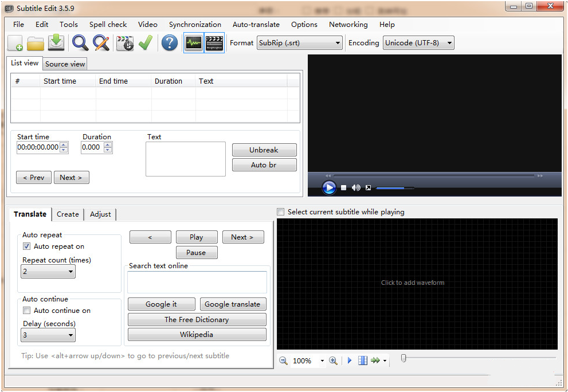This screenshot has width=568, height=392.
Task: Click the Replace (magnifier with X) icon
Action: 100,42
